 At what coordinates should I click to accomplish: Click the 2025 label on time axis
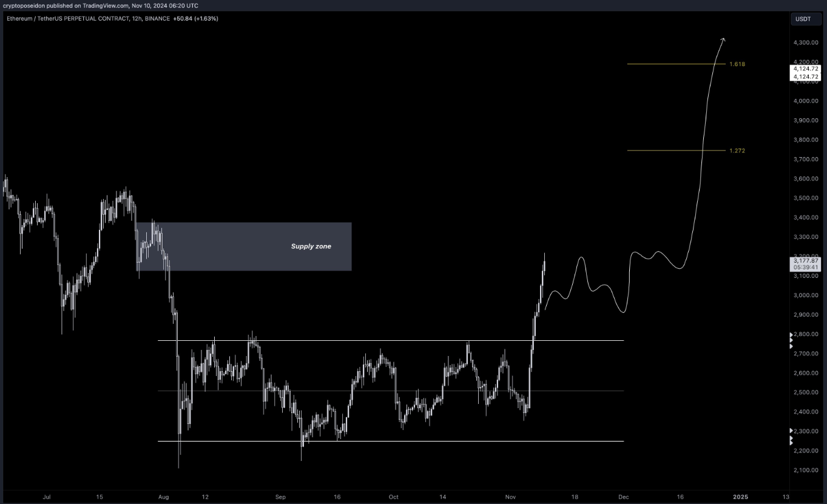(x=741, y=497)
